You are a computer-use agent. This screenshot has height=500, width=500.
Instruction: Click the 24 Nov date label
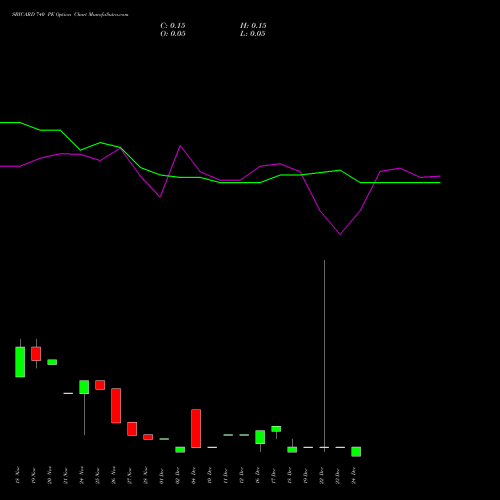82,475
